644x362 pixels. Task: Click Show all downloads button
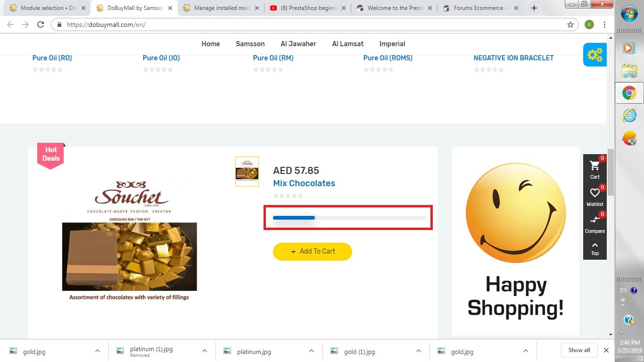579,350
